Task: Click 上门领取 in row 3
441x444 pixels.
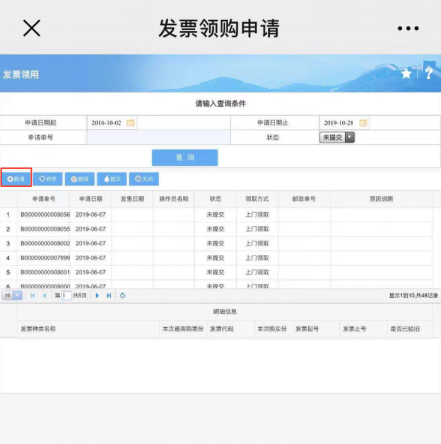Action: (257, 244)
